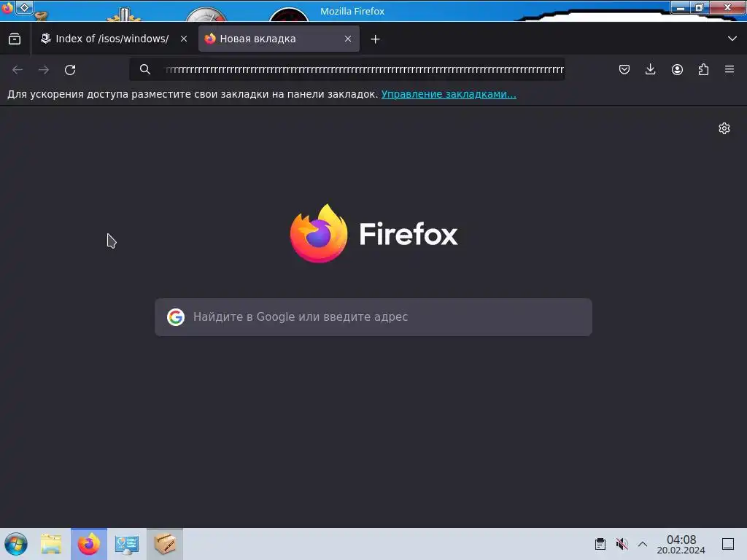Viewport: 747px width, 560px height.
Task: Restore down the Mozilla Firefox window
Action: (700, 7)
